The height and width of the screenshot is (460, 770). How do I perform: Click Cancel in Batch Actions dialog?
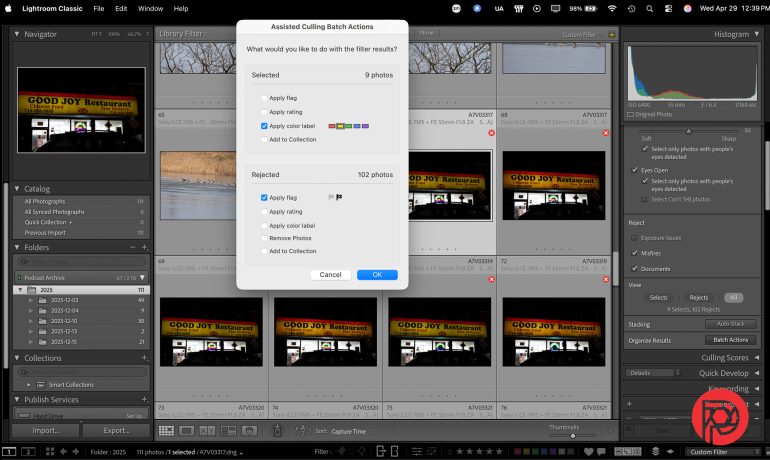[x=330, y=275]
